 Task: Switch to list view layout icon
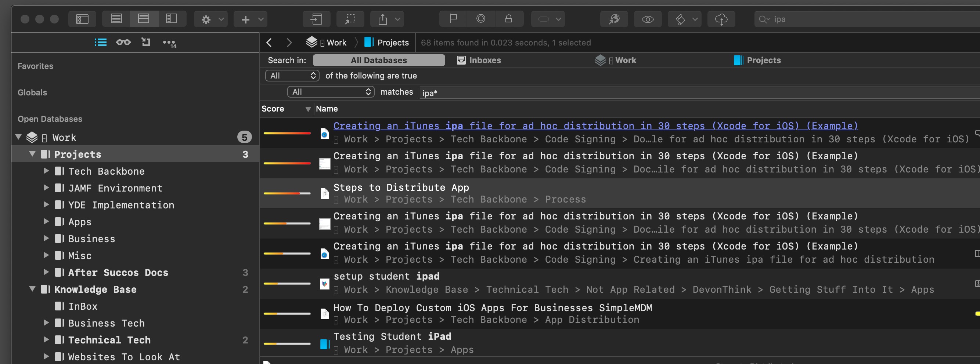pyautogui.click(x=116, y=19)
